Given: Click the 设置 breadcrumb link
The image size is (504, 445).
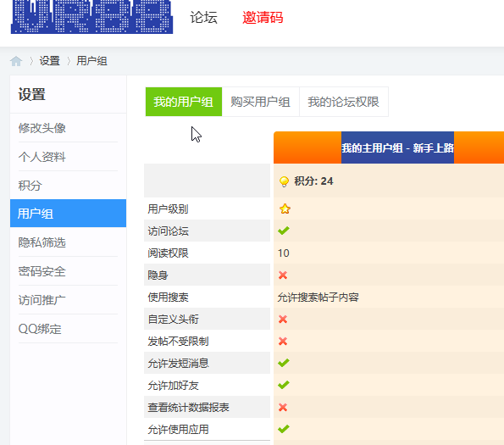Looking at the screenshot, I should tap(49, 61).
